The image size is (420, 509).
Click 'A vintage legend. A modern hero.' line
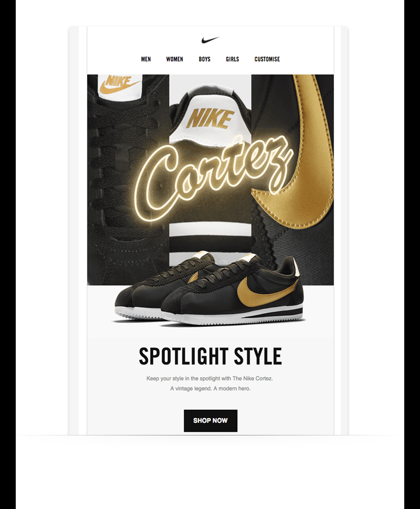tap(211, 389)
